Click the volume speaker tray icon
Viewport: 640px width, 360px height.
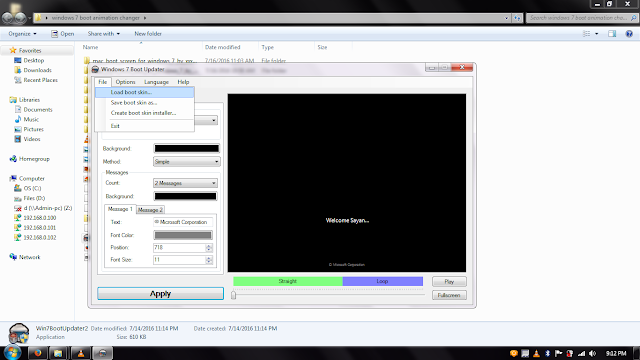pyautogui.click(x=593, y=353)
